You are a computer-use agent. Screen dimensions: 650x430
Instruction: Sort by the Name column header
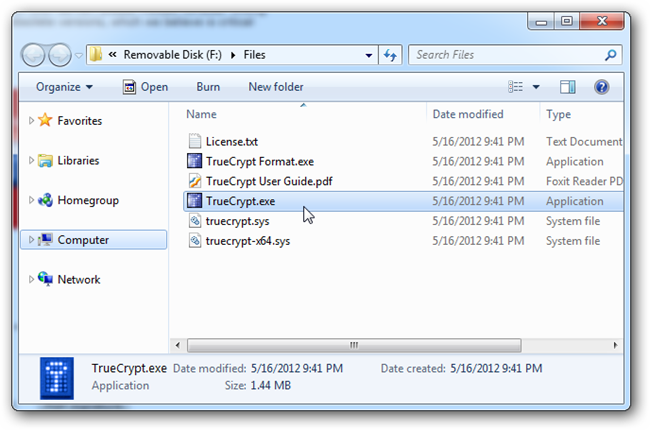point(201,114)
